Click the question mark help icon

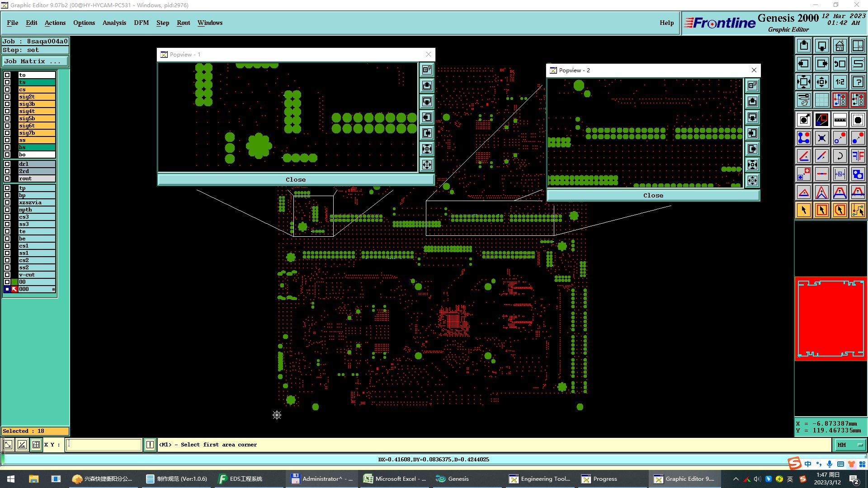[858, 82]
